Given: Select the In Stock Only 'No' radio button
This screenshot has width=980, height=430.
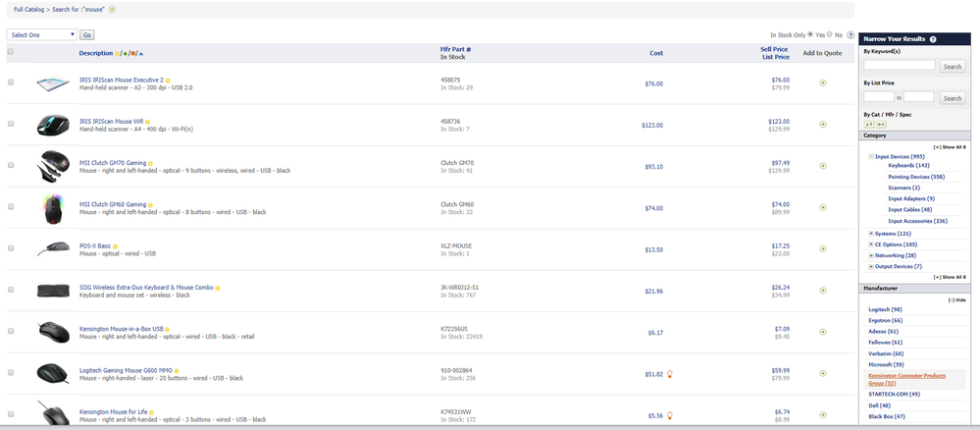Looking at the screenshot, I should click(830, 34).
